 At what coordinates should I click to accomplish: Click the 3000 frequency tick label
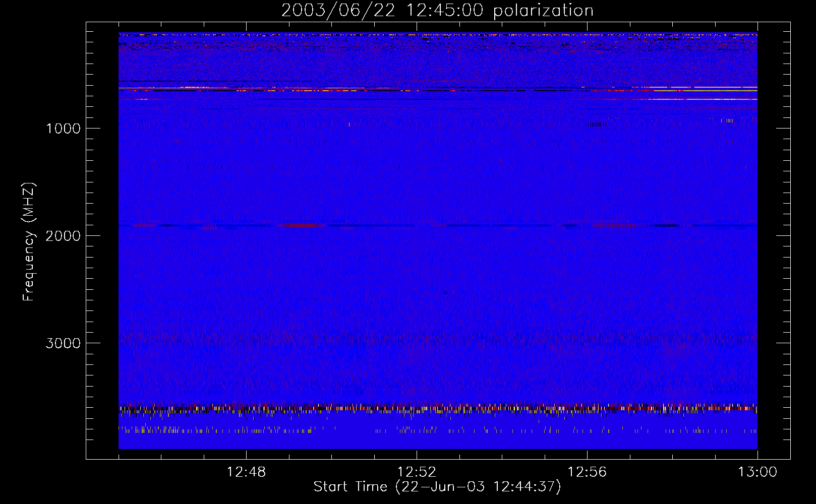(63, 343)
